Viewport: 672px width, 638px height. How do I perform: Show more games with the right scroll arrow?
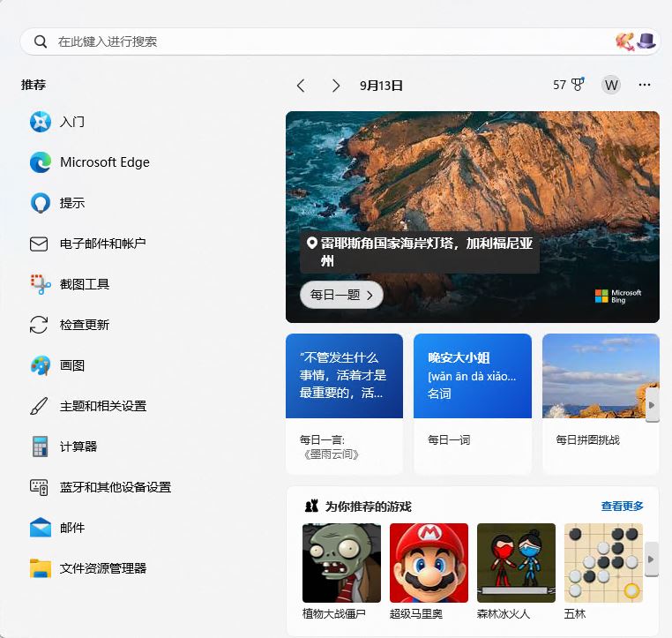(x=652, y=559)
